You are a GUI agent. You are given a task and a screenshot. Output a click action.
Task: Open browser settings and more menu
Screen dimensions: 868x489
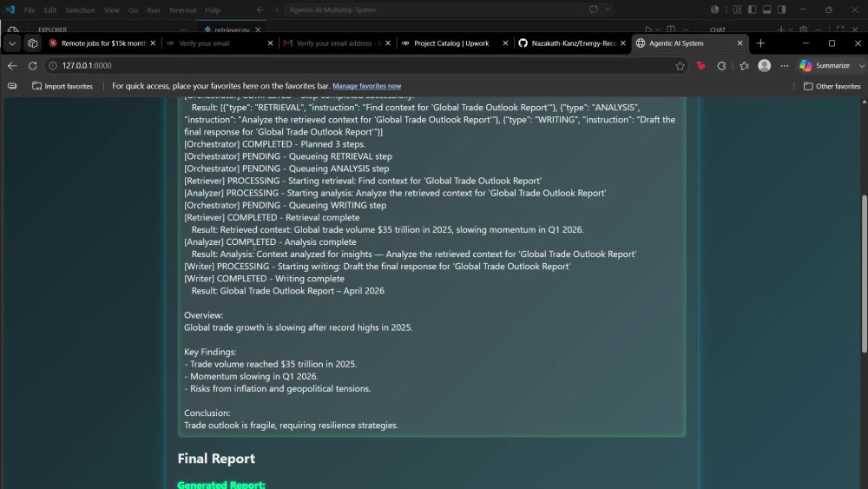(x=785, y=65)
